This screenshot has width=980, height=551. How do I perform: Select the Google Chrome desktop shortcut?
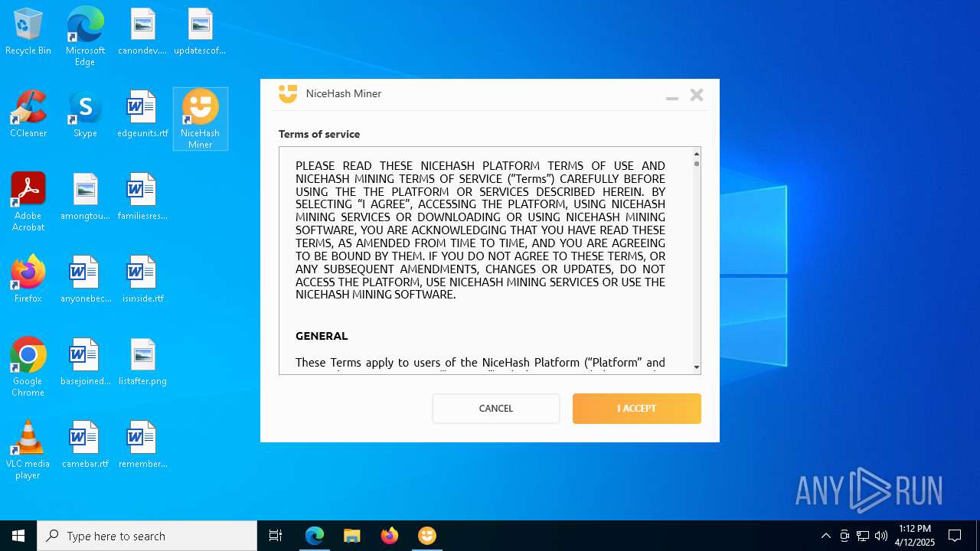(28, 367)
